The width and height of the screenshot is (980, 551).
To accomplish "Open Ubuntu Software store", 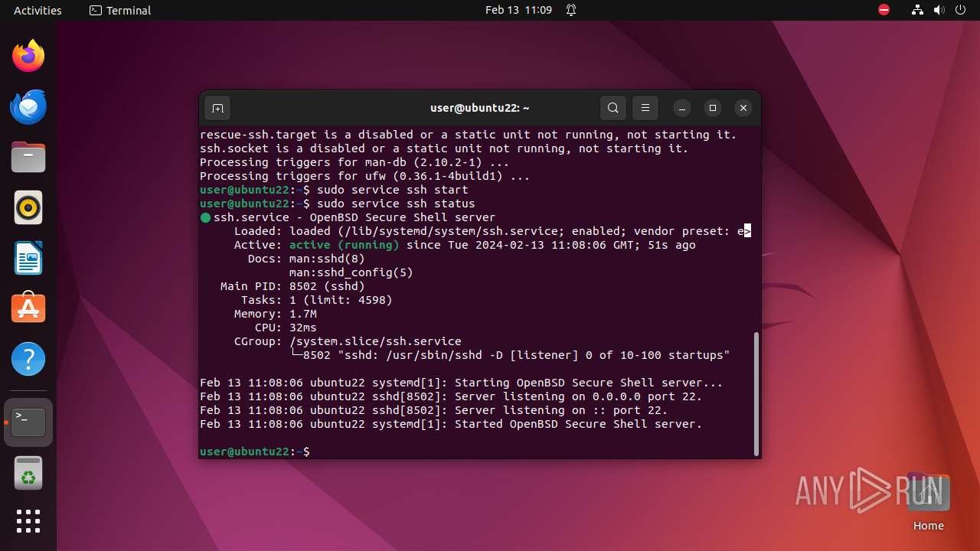I will tap(28, 308).
